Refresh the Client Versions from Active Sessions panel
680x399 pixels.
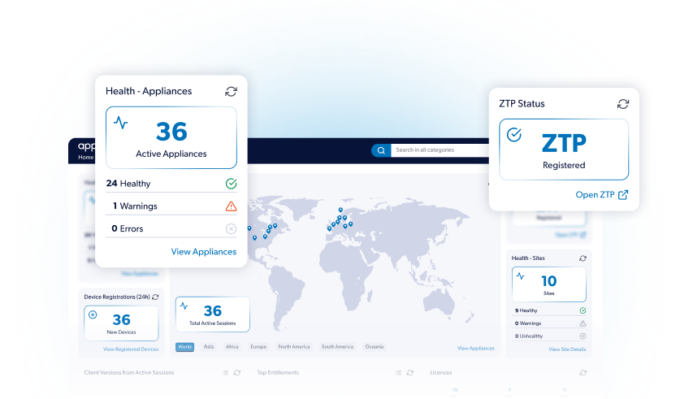[237, 373]
